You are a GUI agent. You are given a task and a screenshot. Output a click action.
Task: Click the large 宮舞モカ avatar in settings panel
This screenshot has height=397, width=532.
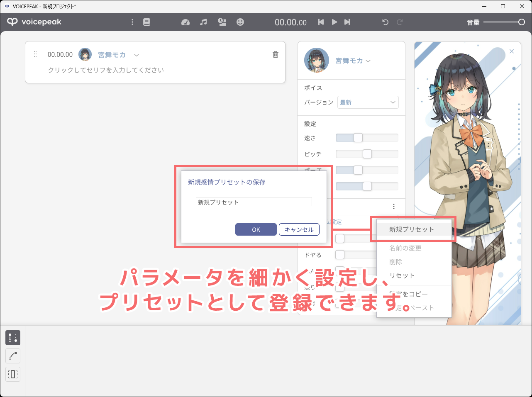(317, 60)
